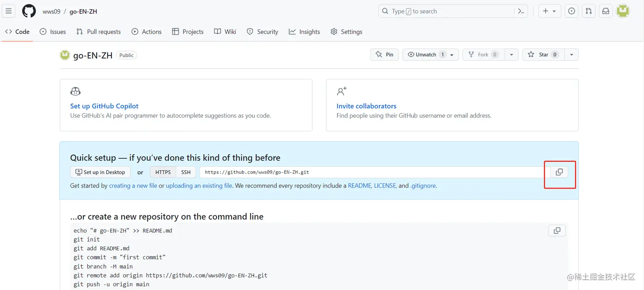Expand the Unwatch dropdown caret
Viewport: 644px width, 290px height.
(x=452, y=55)
